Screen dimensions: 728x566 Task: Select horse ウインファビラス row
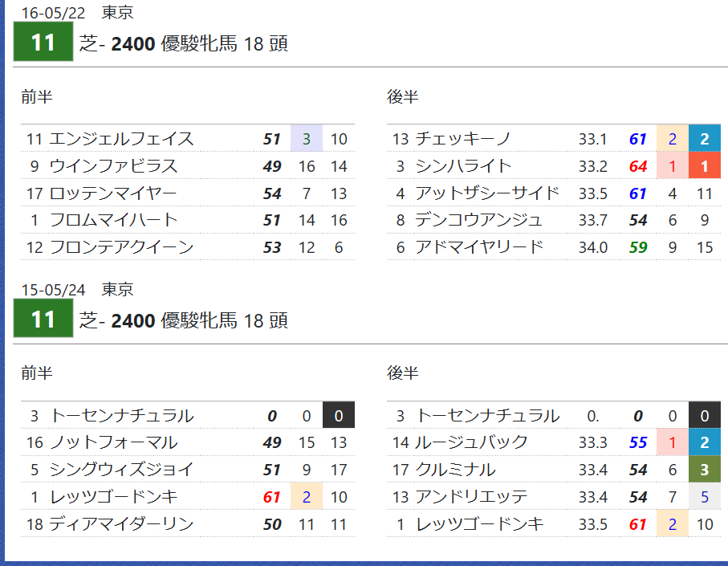[x=188, y=165]
